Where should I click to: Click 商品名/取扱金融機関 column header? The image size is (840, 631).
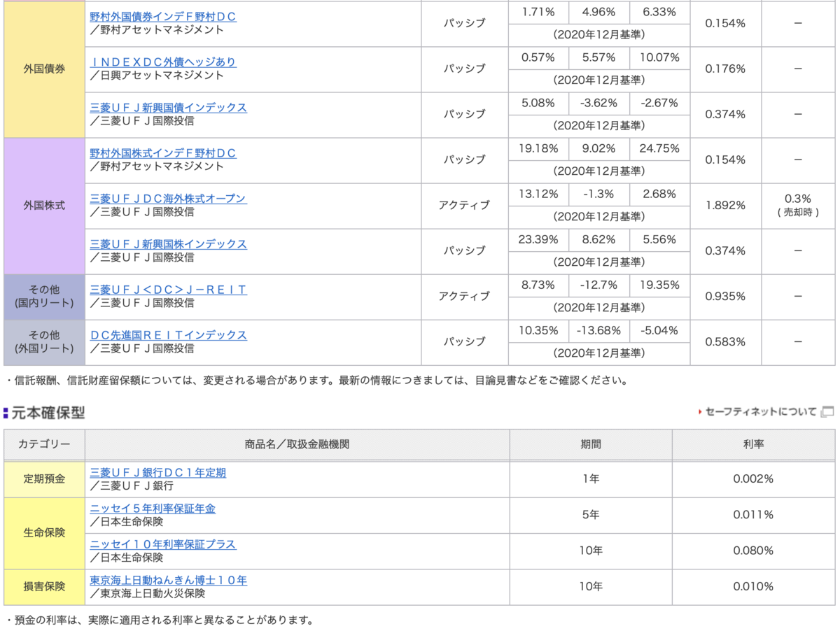(297, 444)
